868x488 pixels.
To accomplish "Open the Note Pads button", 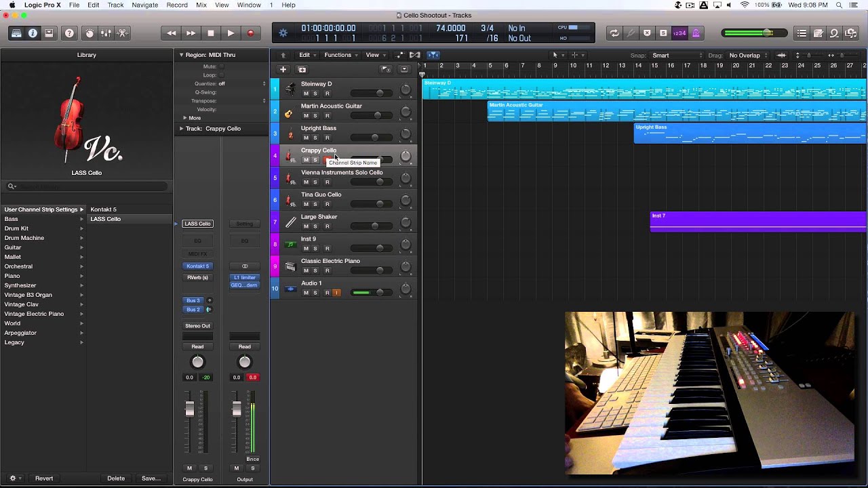I will click(818, 33).
